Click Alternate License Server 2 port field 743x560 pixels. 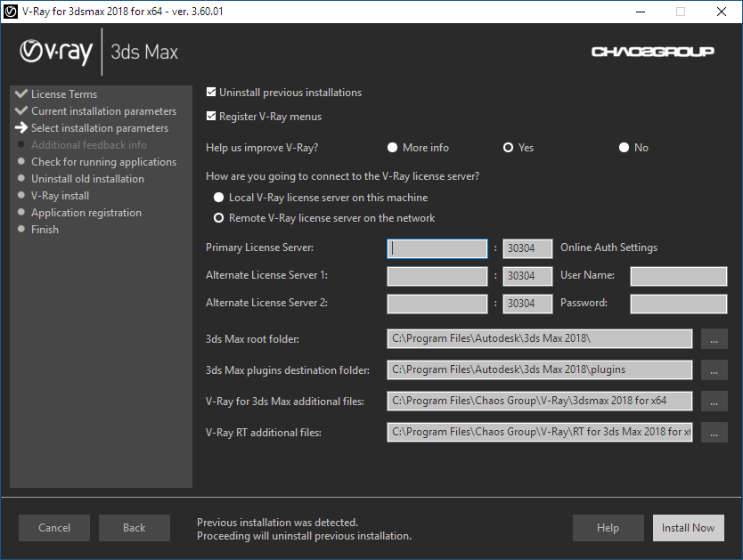(527, 304)
